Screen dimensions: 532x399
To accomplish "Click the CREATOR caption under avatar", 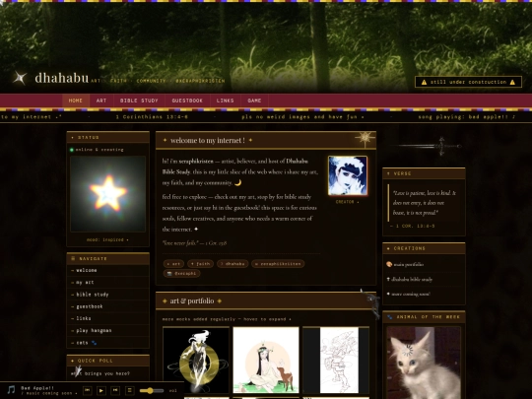I will coord(347,202).
